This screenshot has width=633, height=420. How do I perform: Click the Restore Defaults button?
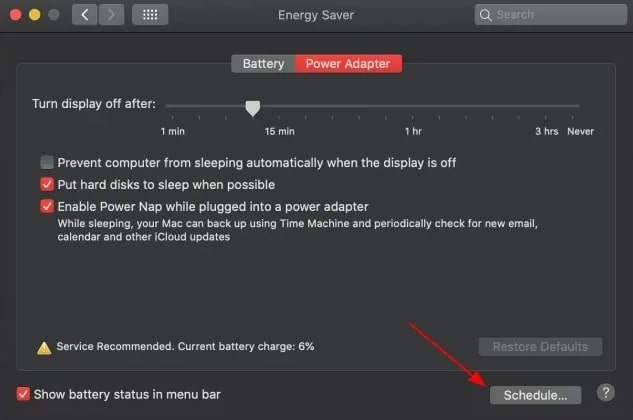click(x=541, y=346)
